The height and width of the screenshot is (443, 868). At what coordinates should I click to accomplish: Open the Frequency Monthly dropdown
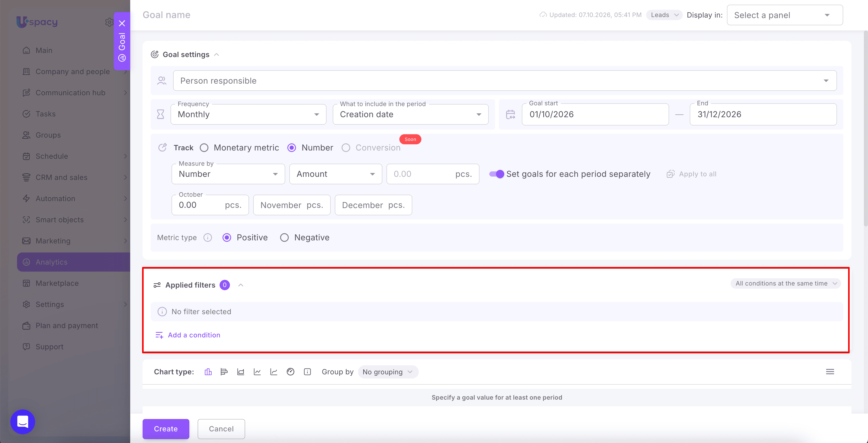[x=248, y=114]
